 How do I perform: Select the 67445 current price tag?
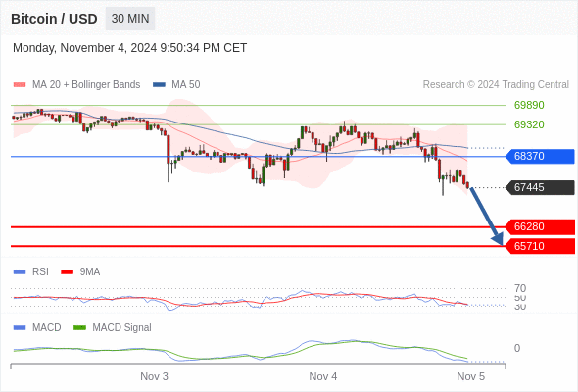tap(540, 187)
